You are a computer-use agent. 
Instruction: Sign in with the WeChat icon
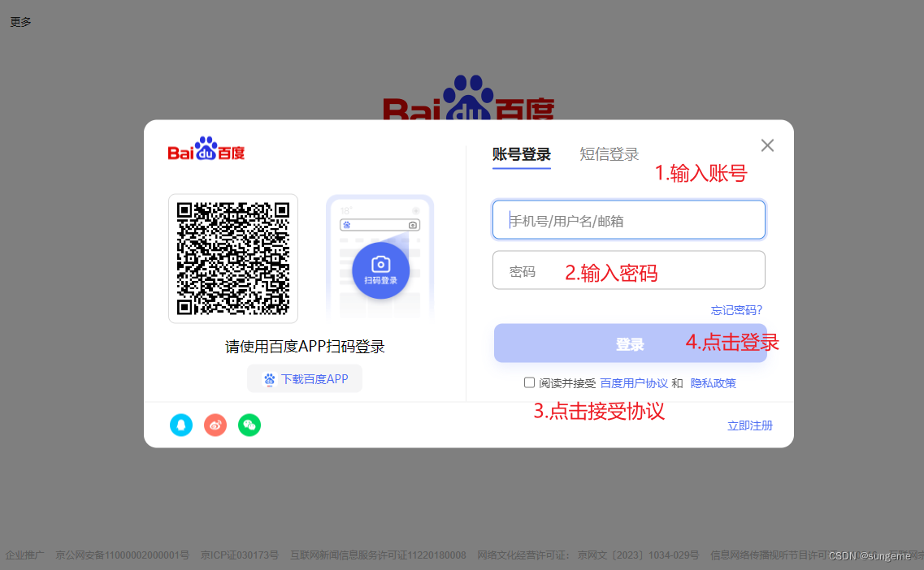click(x=249, y=425)
